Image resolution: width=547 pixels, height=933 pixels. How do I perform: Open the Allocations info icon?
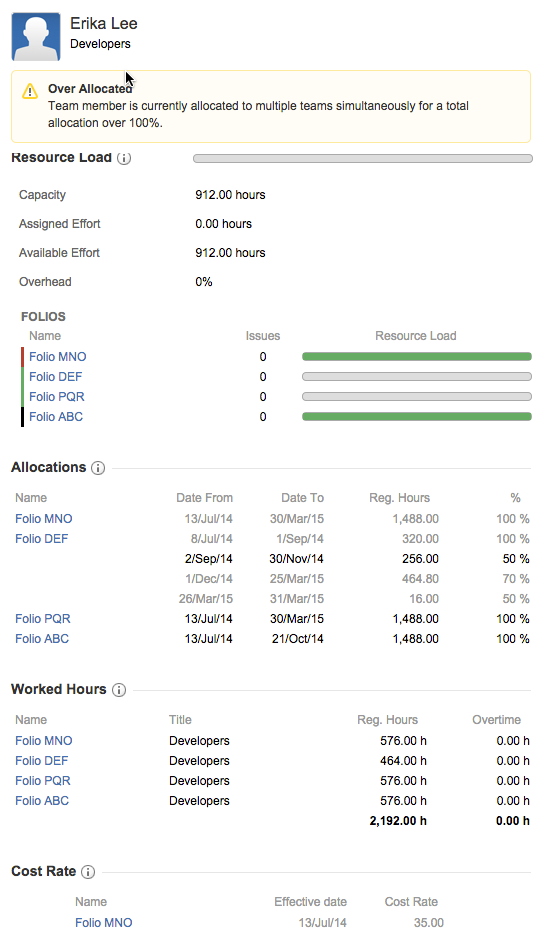click(x=98, y=468)
